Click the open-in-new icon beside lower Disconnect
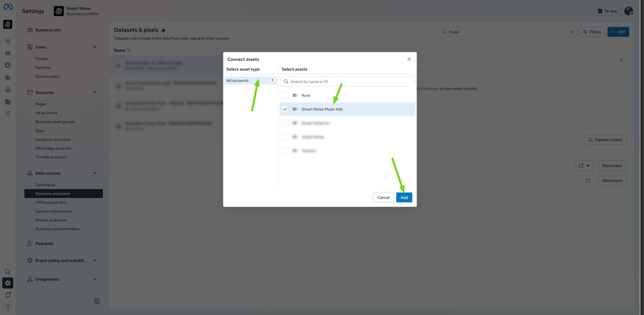 (x=588, y=181)
